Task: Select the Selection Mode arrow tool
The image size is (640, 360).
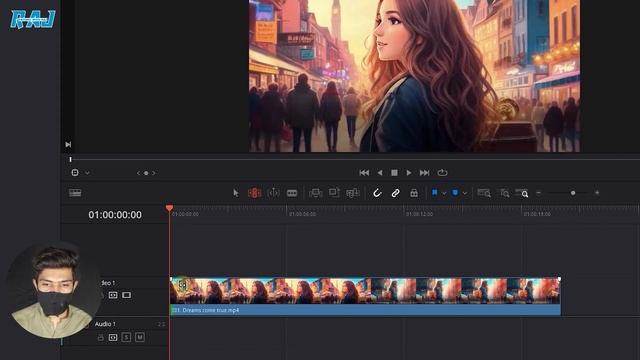Action: (236, 193)
